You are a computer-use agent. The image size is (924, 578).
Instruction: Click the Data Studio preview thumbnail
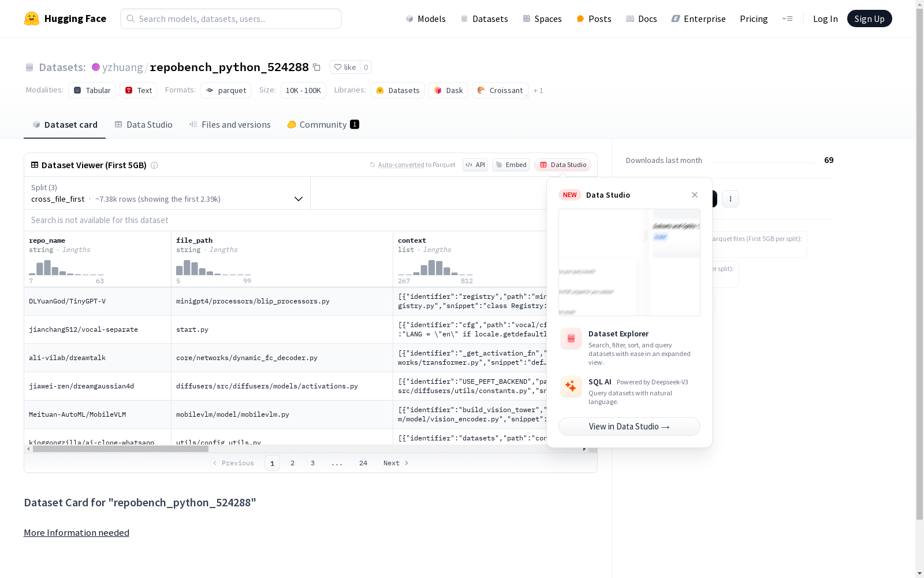[x=629, y=262]
